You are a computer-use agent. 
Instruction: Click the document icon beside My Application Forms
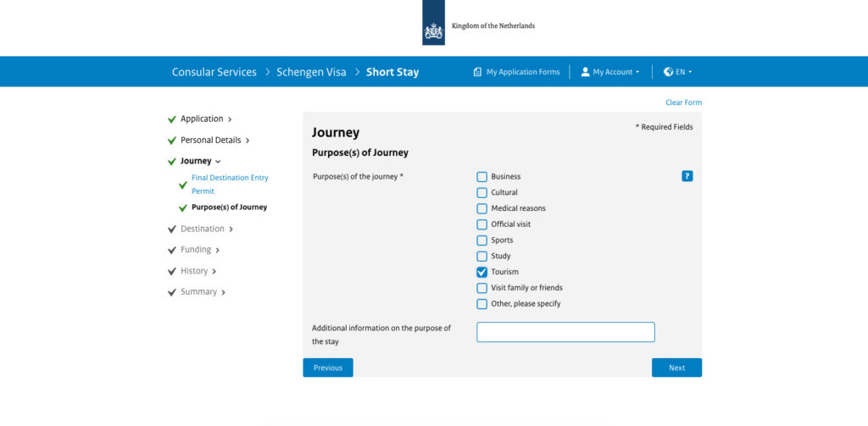pyautogui.click(x=477, y=72)
